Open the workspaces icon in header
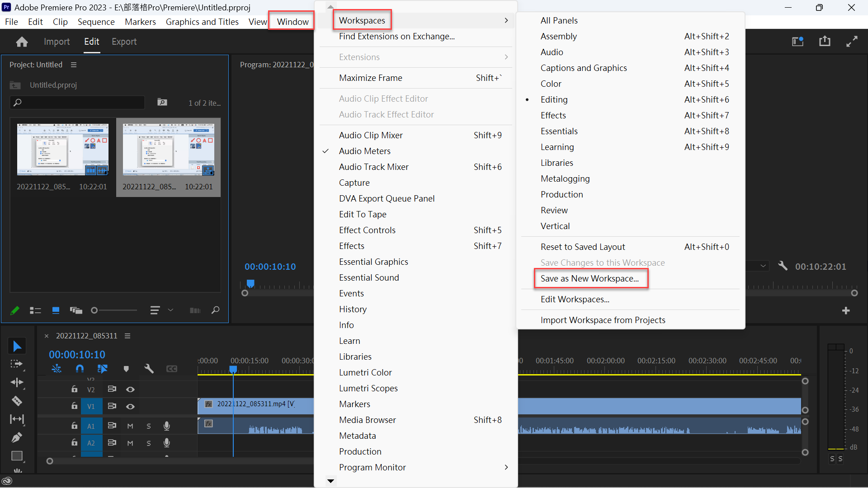 click(797, 42)
